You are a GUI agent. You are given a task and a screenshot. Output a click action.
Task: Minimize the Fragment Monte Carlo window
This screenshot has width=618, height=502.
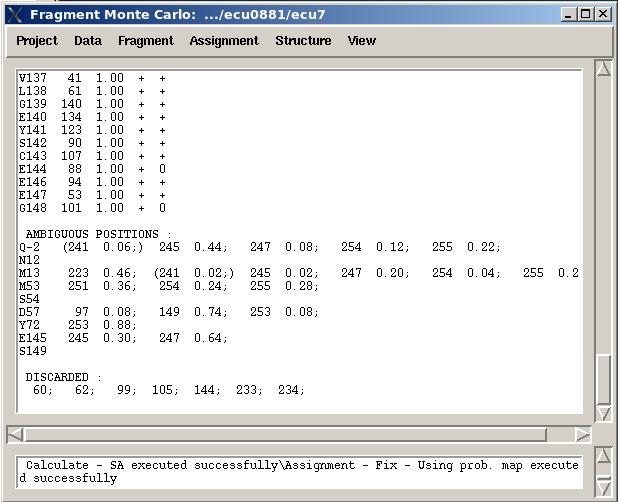click(x=569, y=14)
